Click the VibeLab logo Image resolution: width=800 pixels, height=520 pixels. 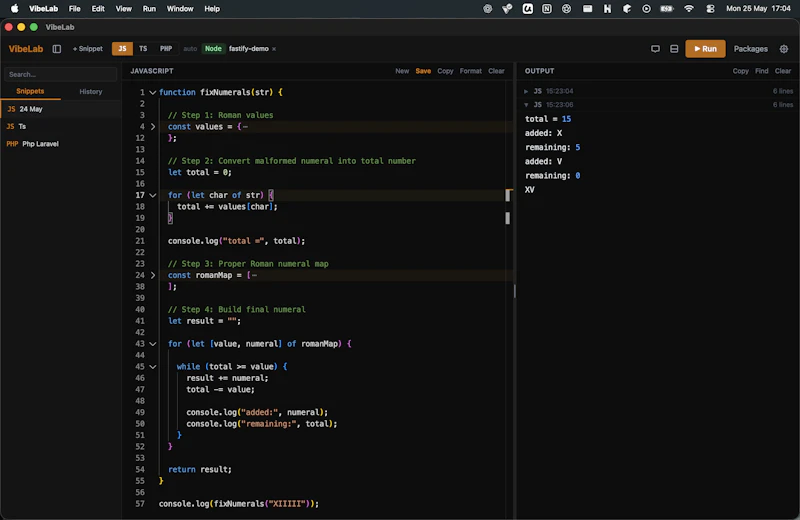click(x=26, y=49)
